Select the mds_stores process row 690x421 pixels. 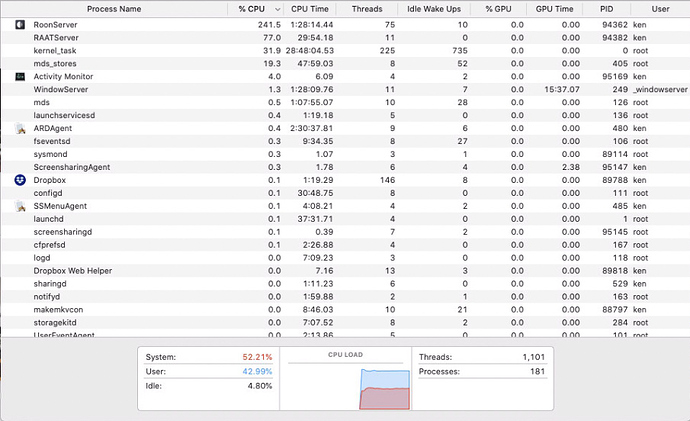(x=345, y=64)
